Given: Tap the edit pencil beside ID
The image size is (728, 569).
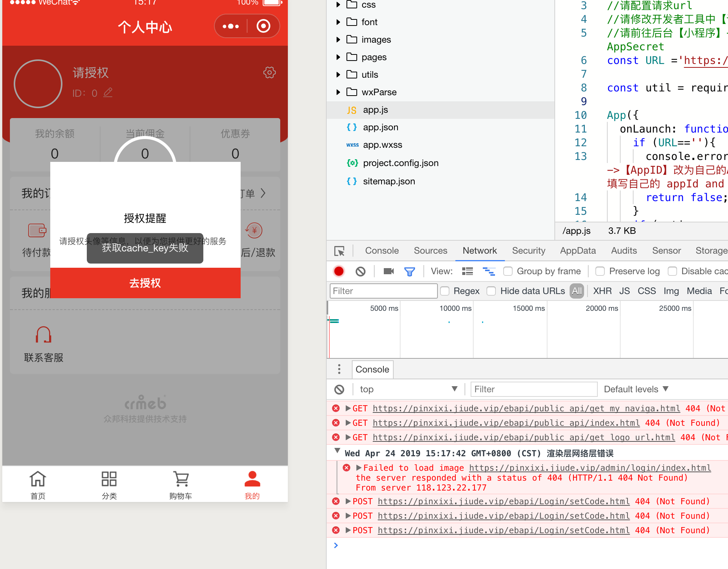Looking at the screenshot, I should [x=108, y=93].
